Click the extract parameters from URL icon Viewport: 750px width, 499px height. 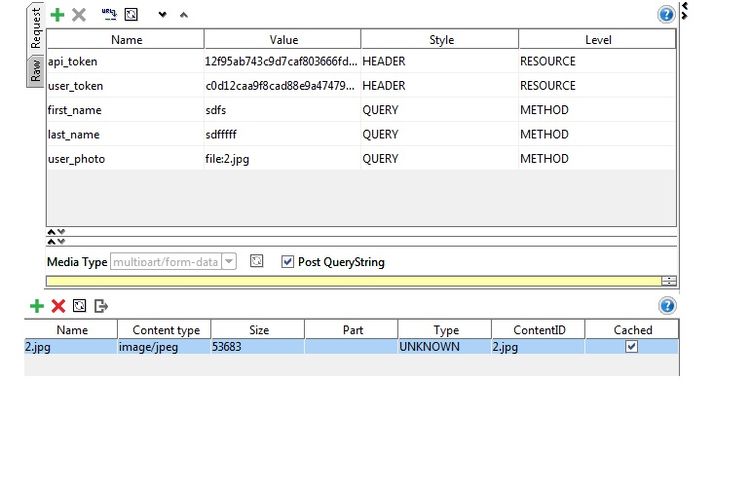point(109,15)
